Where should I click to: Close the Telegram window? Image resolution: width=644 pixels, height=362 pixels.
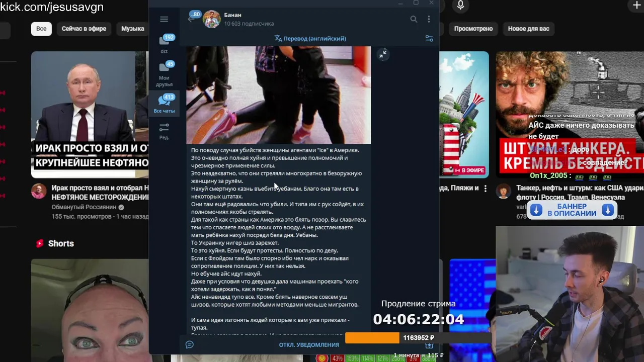tap(431, 3)
